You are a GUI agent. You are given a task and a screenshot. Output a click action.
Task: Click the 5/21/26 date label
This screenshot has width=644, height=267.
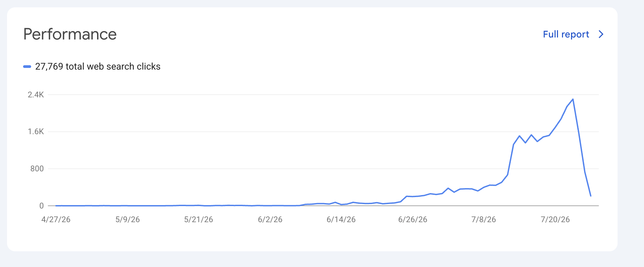tap(198, 219)
